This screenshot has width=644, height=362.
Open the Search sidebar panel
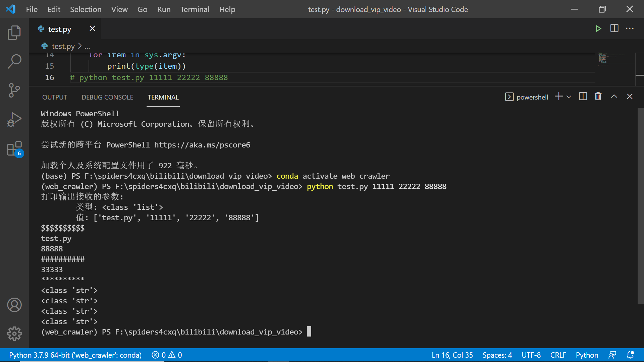14,61
